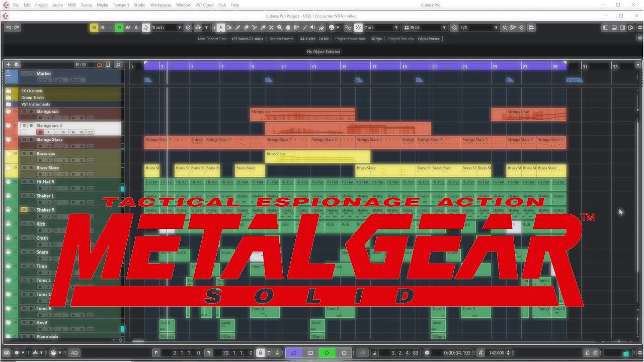
Task: Expand the FX Channels folder
Action: pos(9,91)
